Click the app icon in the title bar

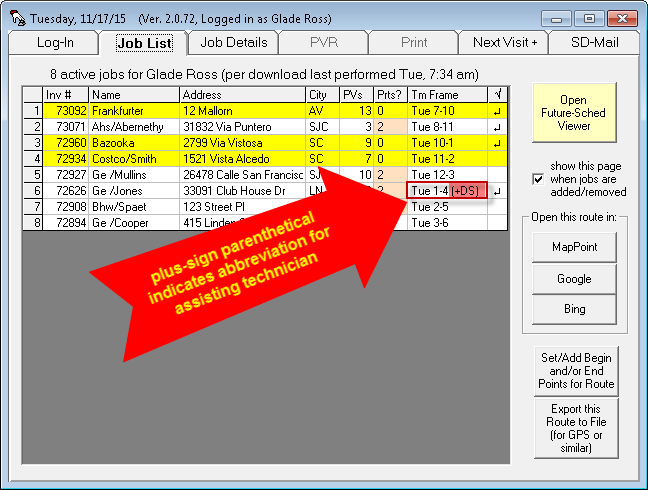[14, 16]
